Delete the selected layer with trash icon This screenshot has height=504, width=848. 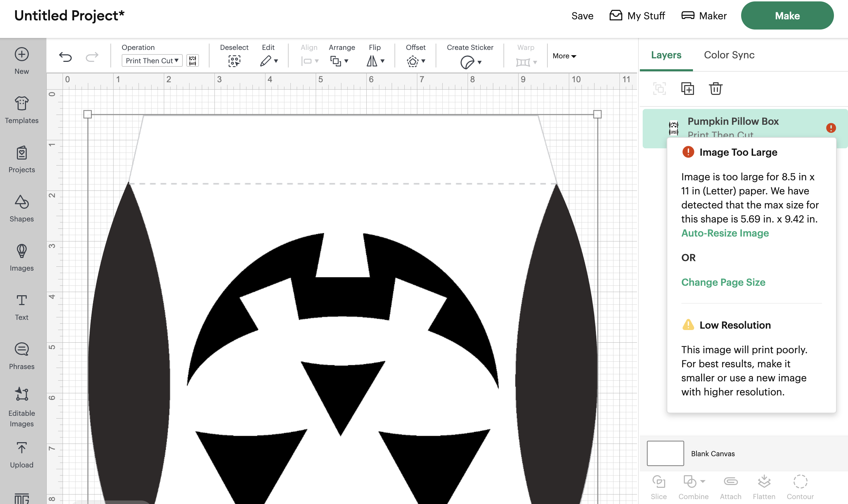(x=716, y=89)
